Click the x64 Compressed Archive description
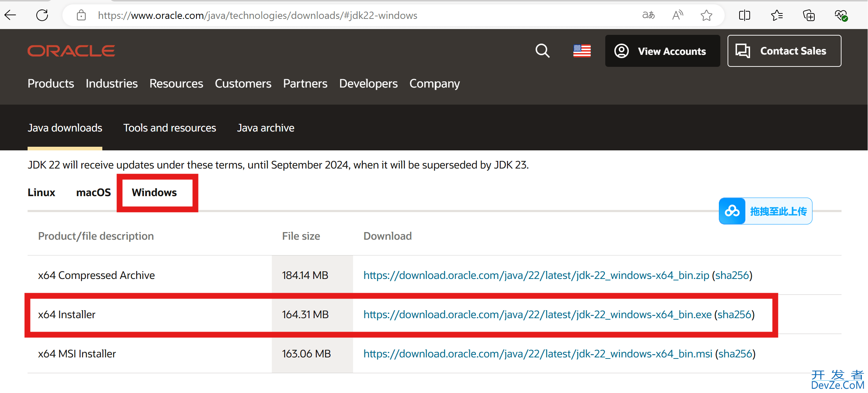 (97, 275)
